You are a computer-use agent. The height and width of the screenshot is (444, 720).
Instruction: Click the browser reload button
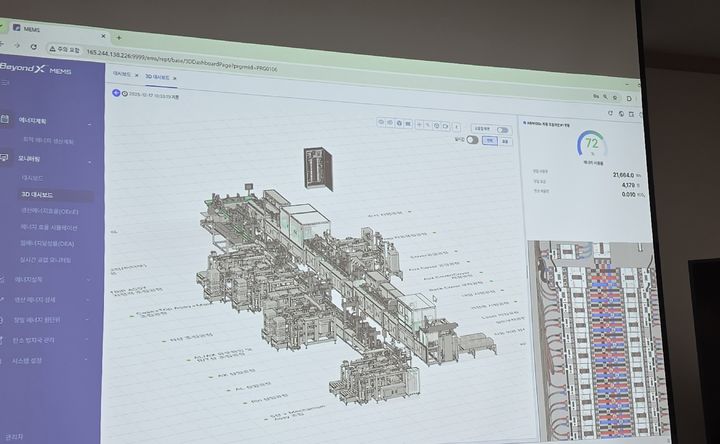[x=34, y=46]
